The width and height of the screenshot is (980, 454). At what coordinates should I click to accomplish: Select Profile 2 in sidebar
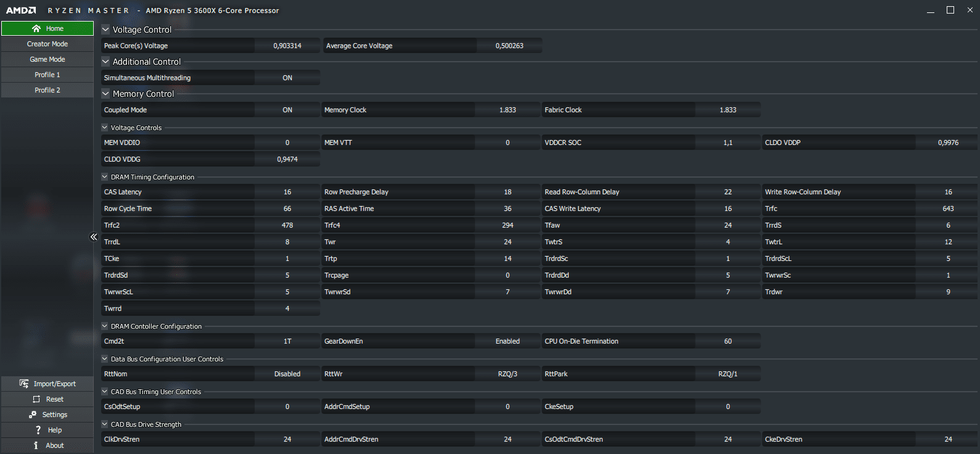[x=47, y=90]
